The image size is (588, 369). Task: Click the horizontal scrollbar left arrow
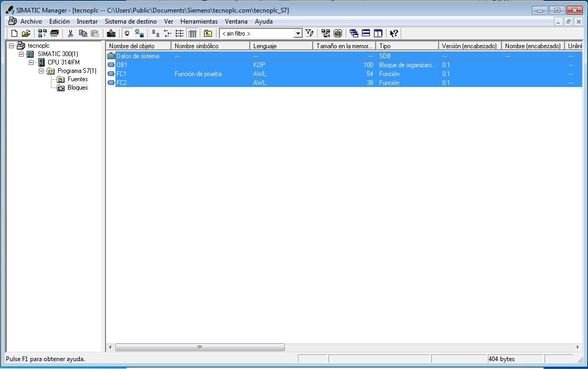click(x=110, y=348)
